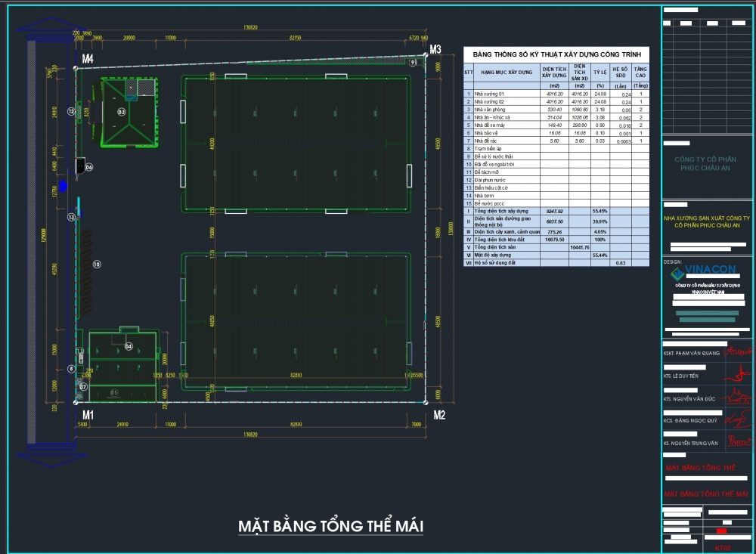Screen dimensions: 756x554
Task: Click the 'HẠNG MỤC XÂY DỰNG' column header
Action: pos(506,72)
